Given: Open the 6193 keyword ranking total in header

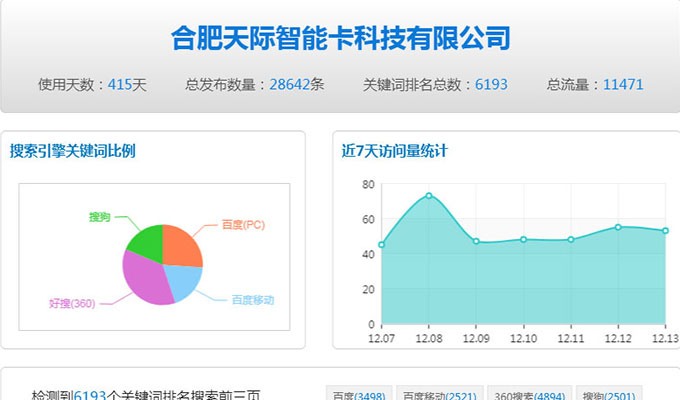Looking at the screenshot, I should point(491,85).
